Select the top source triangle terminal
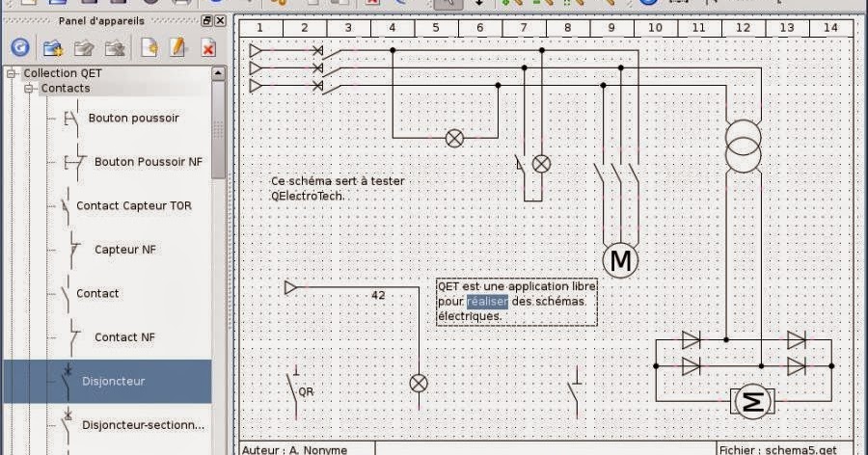This screenshot has width=868, height=455. [256, 51]
